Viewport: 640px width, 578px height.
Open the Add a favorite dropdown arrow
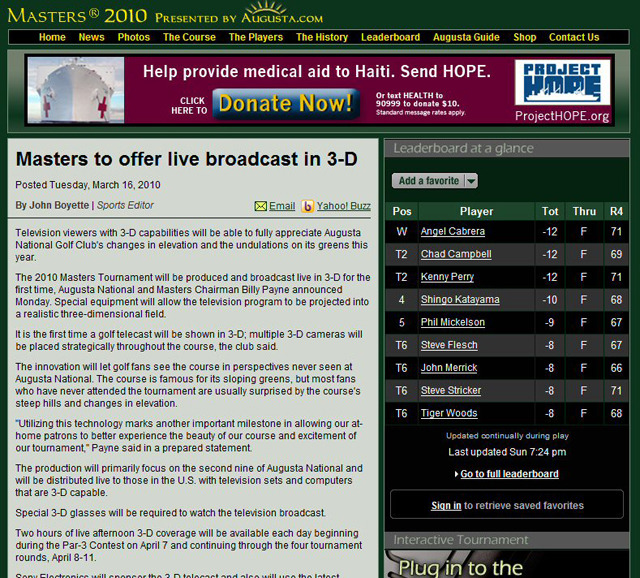tap(471, 181)
